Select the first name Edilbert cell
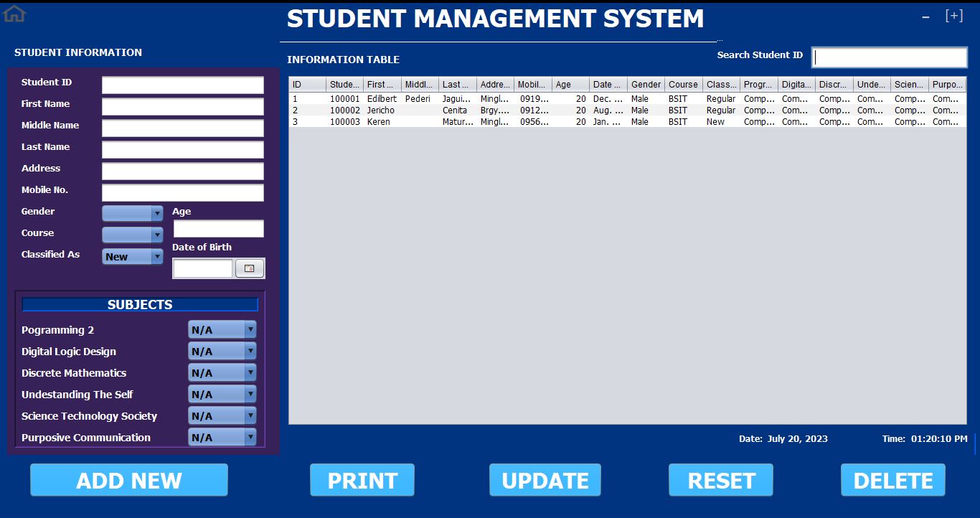Image resolution: width=980 pixels, height=518 pixels. pos(382,99)
